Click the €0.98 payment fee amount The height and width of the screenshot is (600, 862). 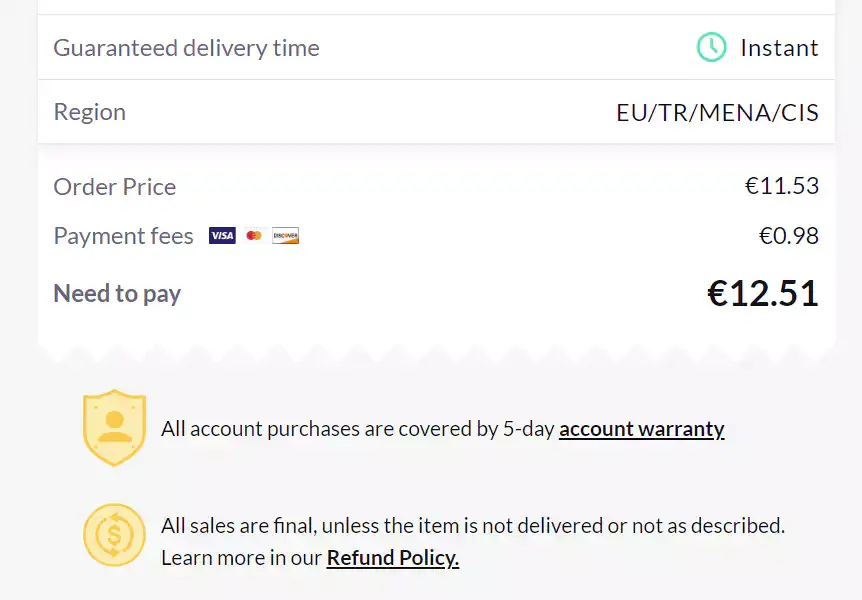point(788,236)
